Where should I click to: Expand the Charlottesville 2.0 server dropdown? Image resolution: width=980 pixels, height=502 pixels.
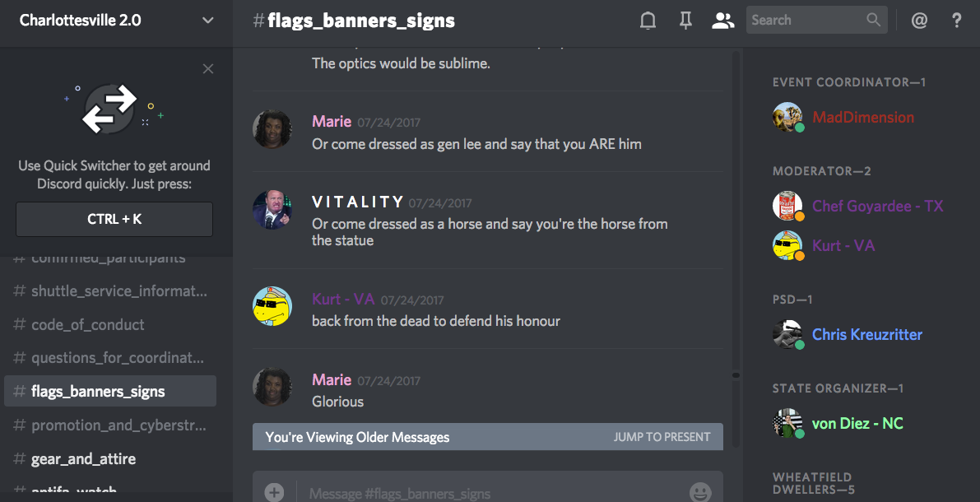click(x=208, y=21)
